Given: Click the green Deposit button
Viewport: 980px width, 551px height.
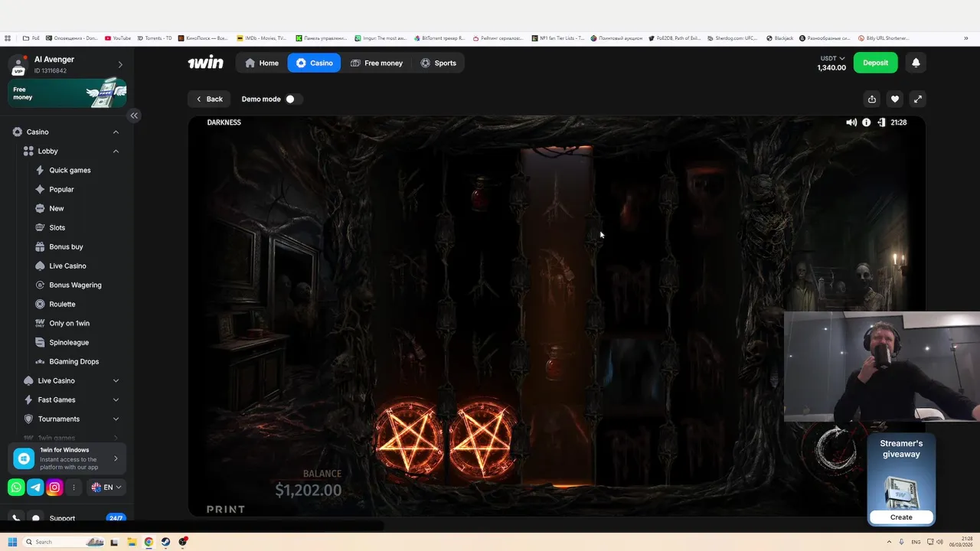Looking at the screenshot, I should tap(876, 63).
